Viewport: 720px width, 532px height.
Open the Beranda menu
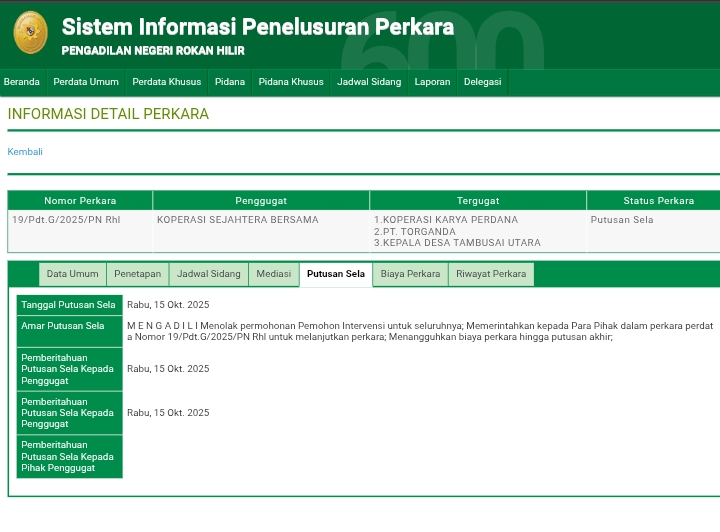(22, 82)
